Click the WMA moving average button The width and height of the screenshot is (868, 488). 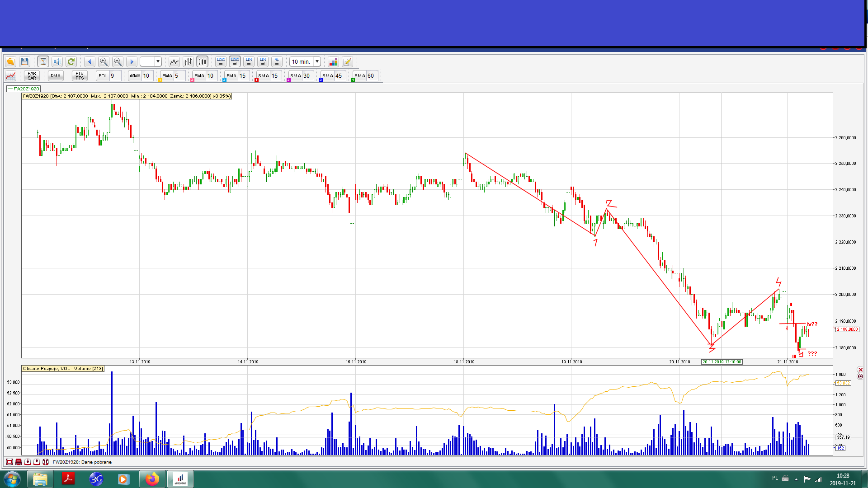point(135,75)
